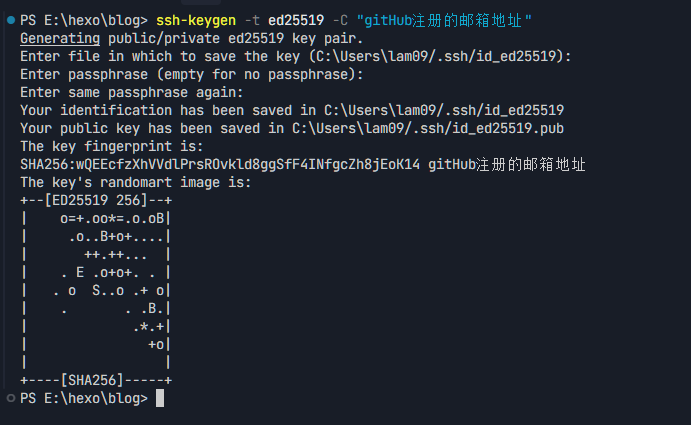Click the ed25519 argument in the command
This screenshot has width=691, height=425.
tap(298, 20)
